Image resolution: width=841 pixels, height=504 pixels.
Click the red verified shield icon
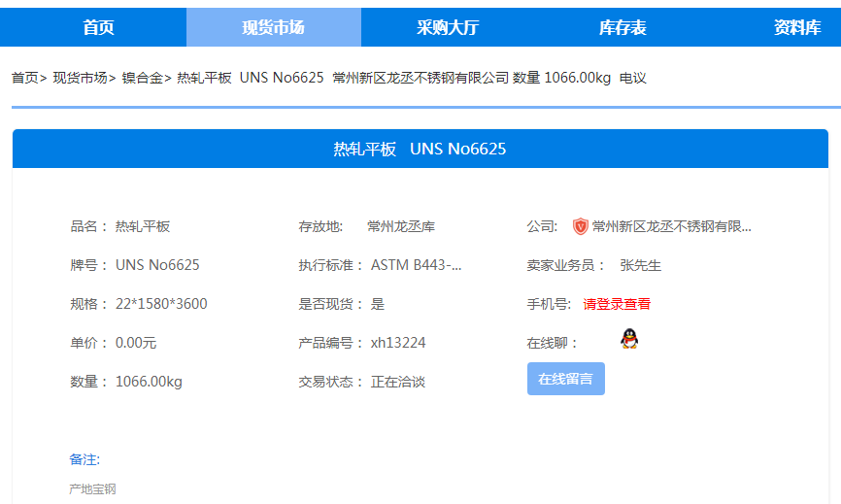580,226
